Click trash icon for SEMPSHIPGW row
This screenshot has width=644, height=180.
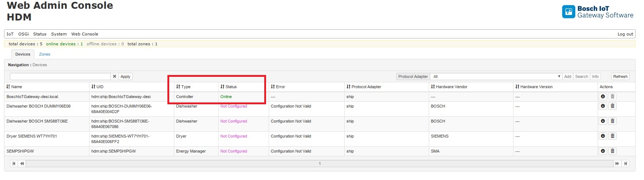point(613,151)
